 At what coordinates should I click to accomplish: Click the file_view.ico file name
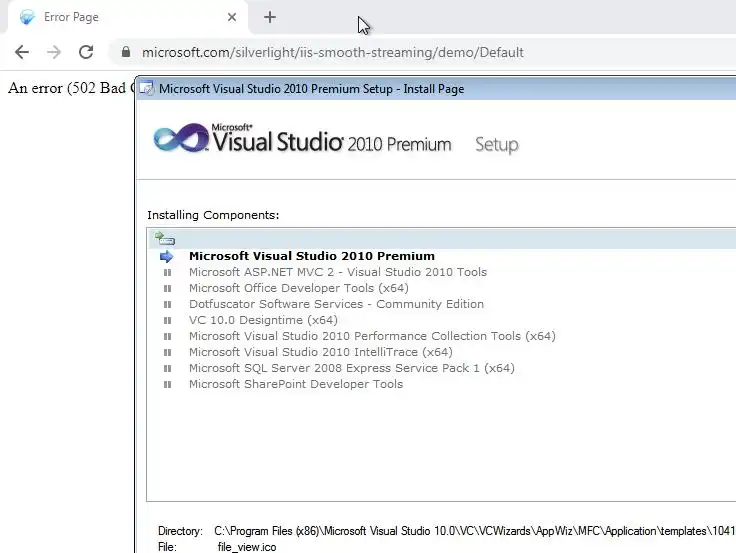(247, 547)
